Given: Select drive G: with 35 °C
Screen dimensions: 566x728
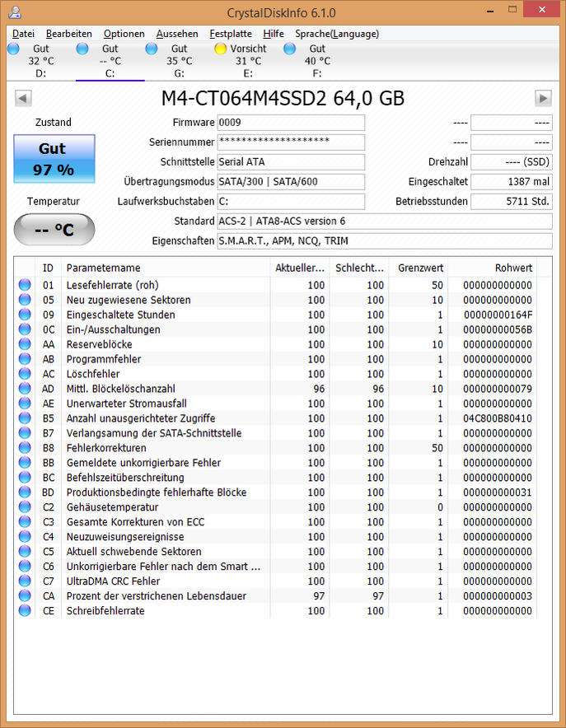Looking at the screenshot, I should pos(180,61).
